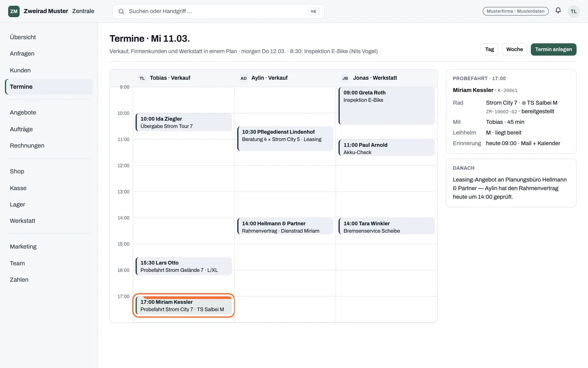Click the grey TS Salbei color dot

point(524,103)
